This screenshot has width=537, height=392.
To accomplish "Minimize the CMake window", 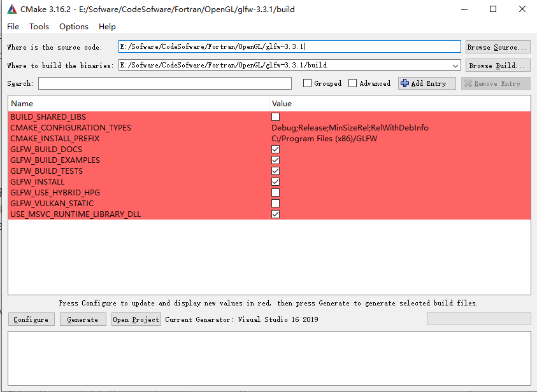I will (464, 10).
